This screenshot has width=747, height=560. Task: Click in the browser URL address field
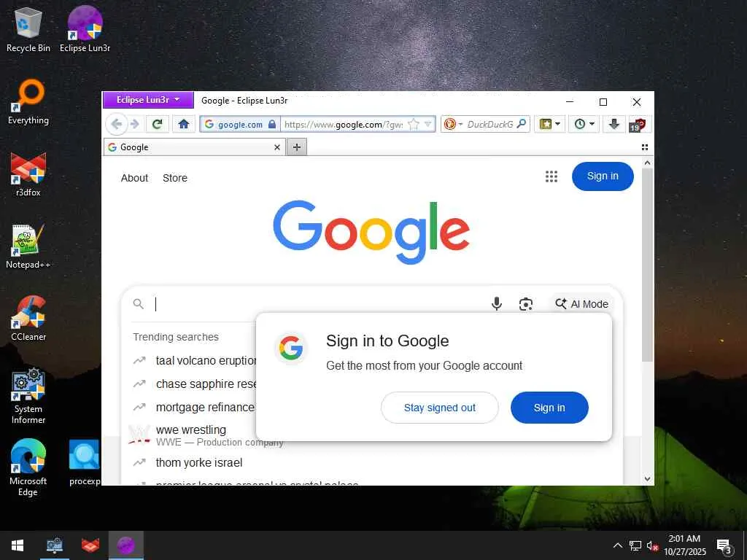pyautogui.click(x=343, y=124)
